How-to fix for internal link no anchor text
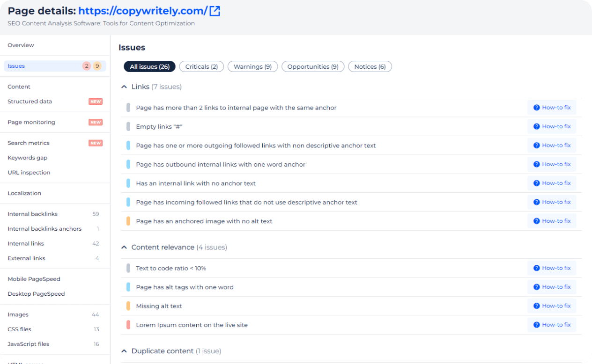The image size is (592, 364). click(x=552, y=183)
